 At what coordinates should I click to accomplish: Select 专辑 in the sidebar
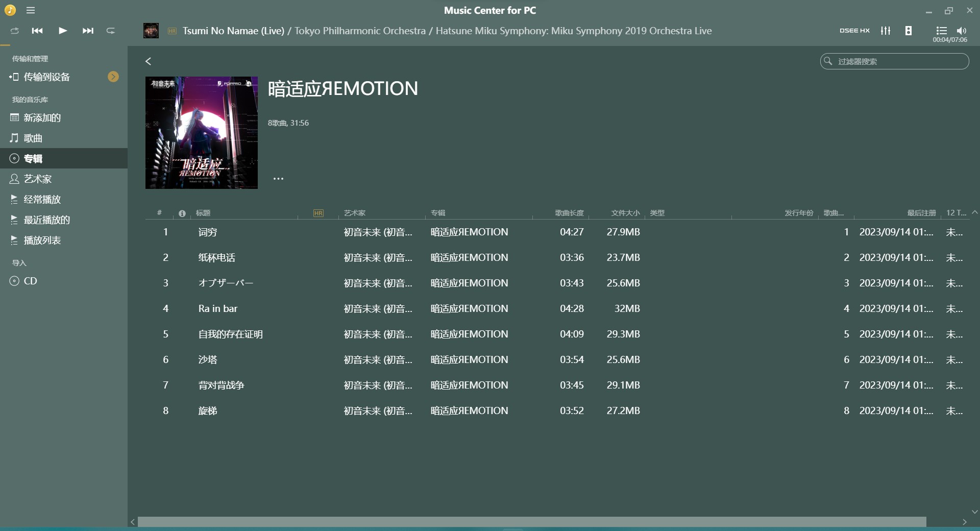[x=64, y=158]
